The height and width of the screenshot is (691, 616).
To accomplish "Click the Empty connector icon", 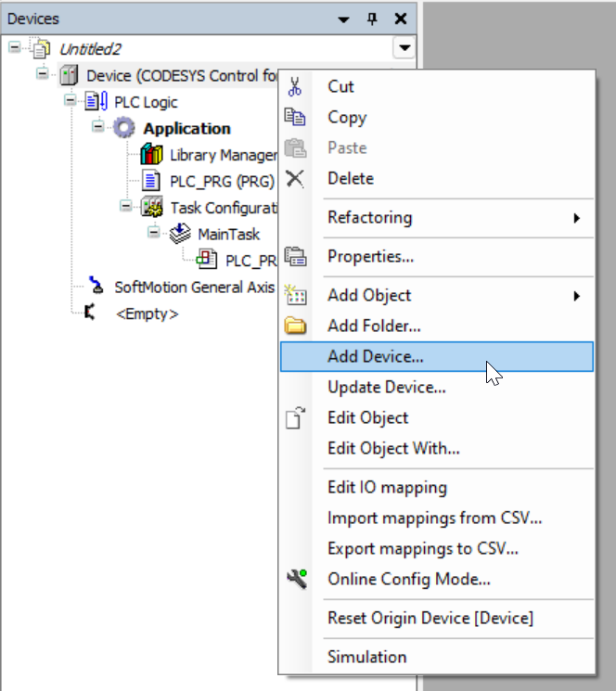I will [90, 312].
